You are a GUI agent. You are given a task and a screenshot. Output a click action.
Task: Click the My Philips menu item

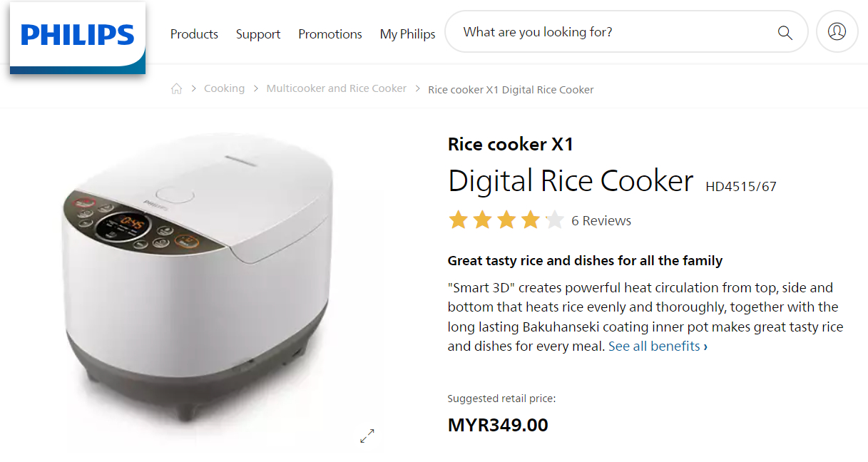(407, 34)
